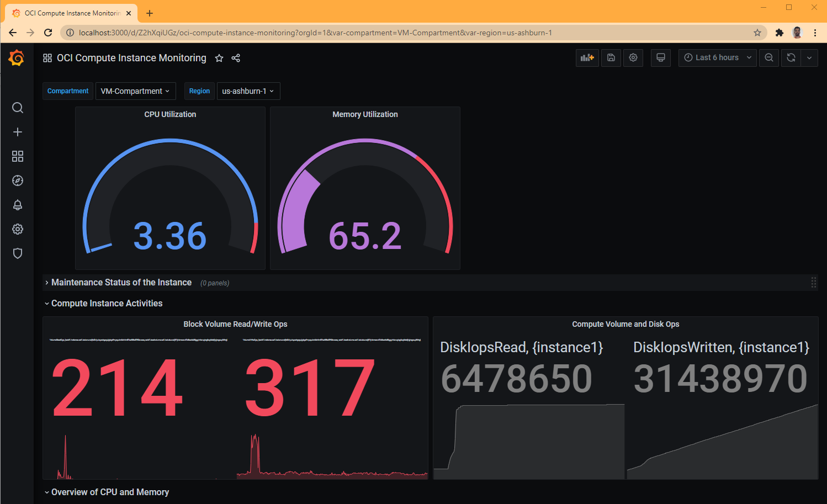Screen dimensions: 827x504
Task: Click the Compartment variable label
Action: point(68,91)
